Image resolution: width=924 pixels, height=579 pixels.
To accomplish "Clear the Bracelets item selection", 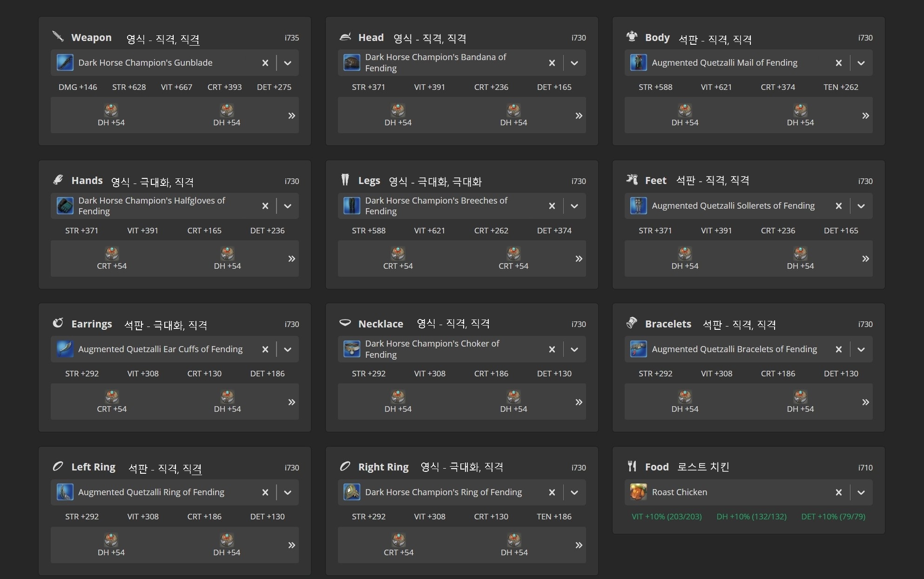I will point(838,349).
